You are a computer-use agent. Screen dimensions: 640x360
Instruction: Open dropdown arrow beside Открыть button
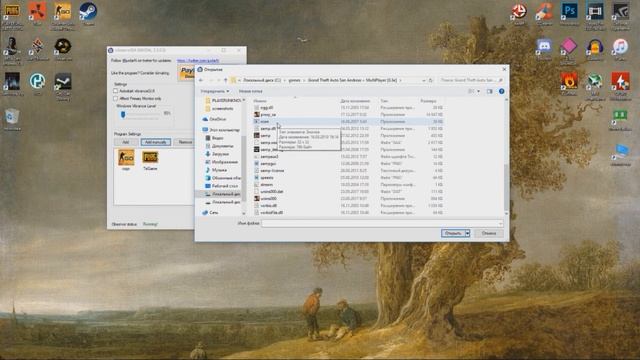click(468, 233)
